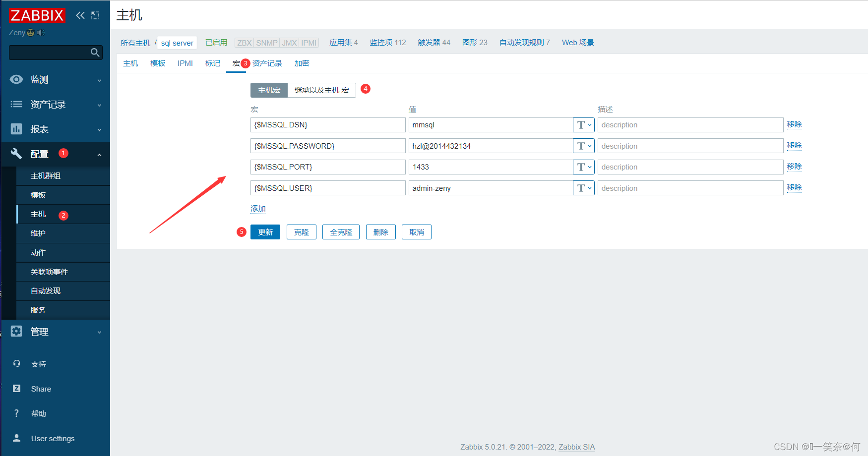Open 自动发现规则 7 link
Viewport: 868px width, 456px height.
coord(525,43)
